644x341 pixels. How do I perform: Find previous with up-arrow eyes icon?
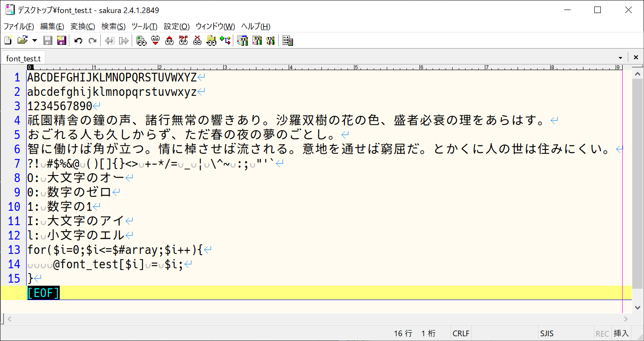point(169,41)
